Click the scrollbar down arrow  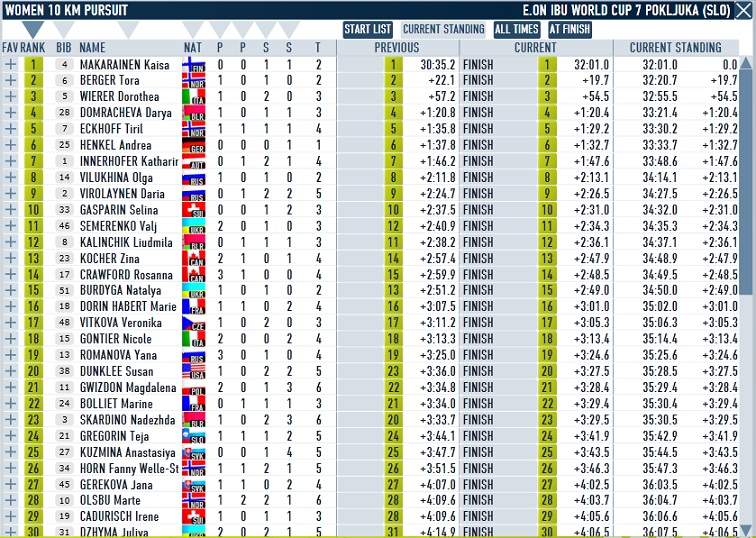(746, 529)
